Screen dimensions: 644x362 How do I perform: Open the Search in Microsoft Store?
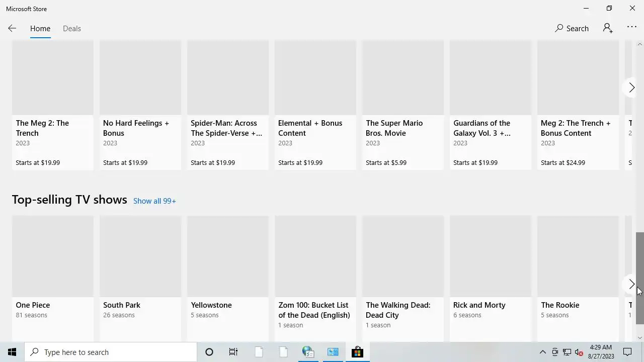pos(572,29)
